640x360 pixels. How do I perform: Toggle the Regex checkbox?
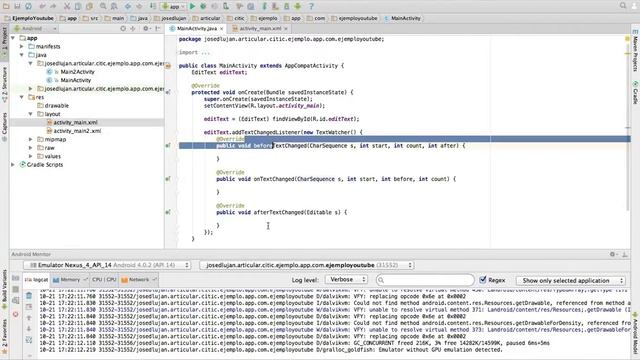(482, 280)
